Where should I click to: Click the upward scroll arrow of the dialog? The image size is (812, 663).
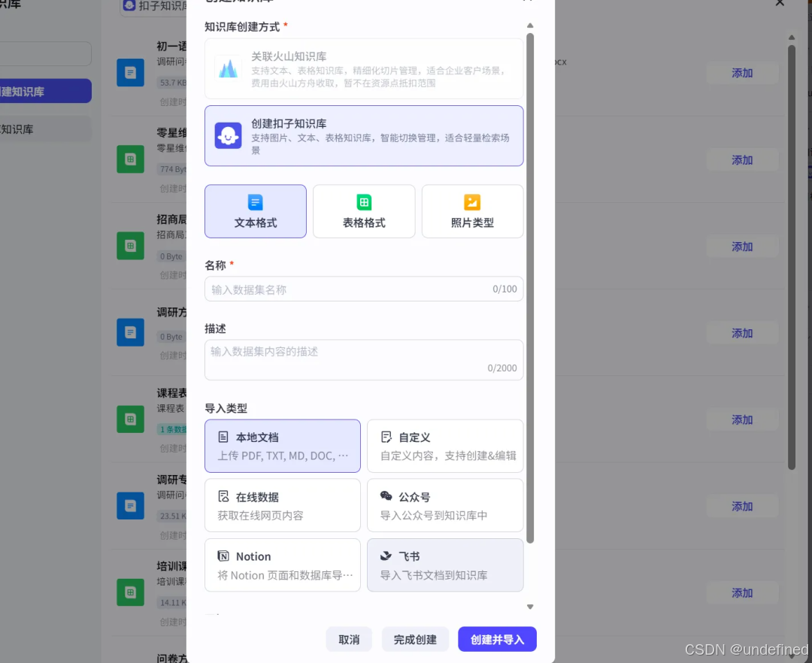(530, 25)
